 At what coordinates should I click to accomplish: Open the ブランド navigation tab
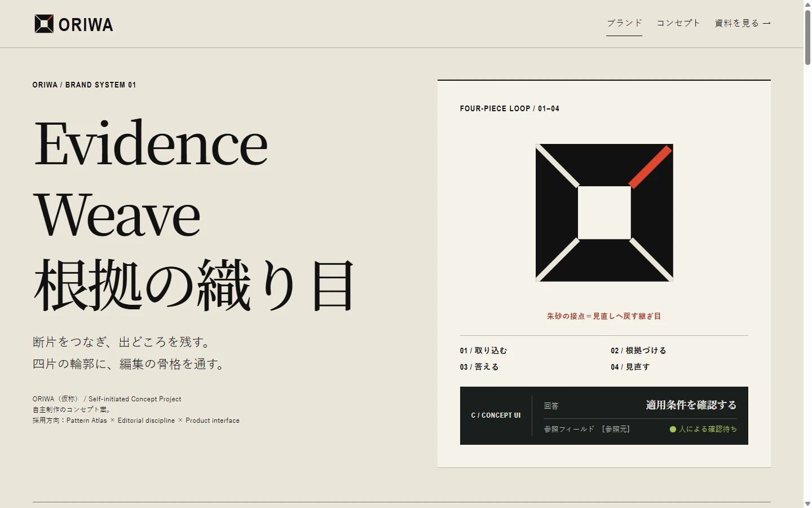[x=624, y=23]
